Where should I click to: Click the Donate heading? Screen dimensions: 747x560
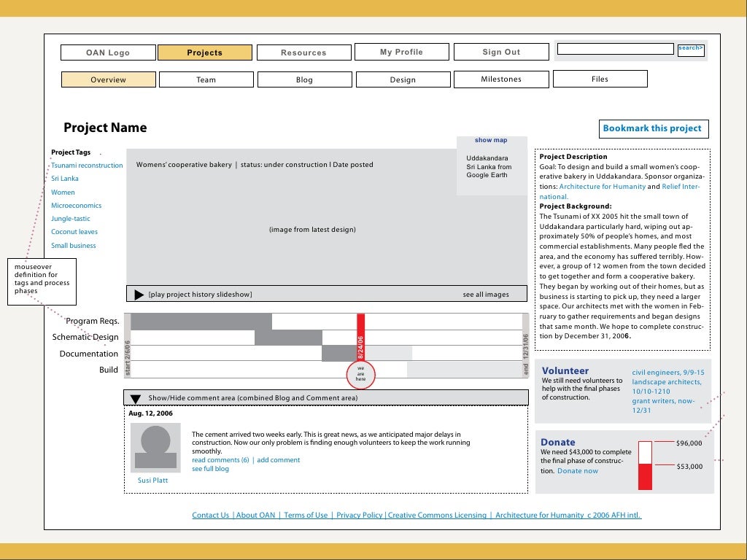558,443
